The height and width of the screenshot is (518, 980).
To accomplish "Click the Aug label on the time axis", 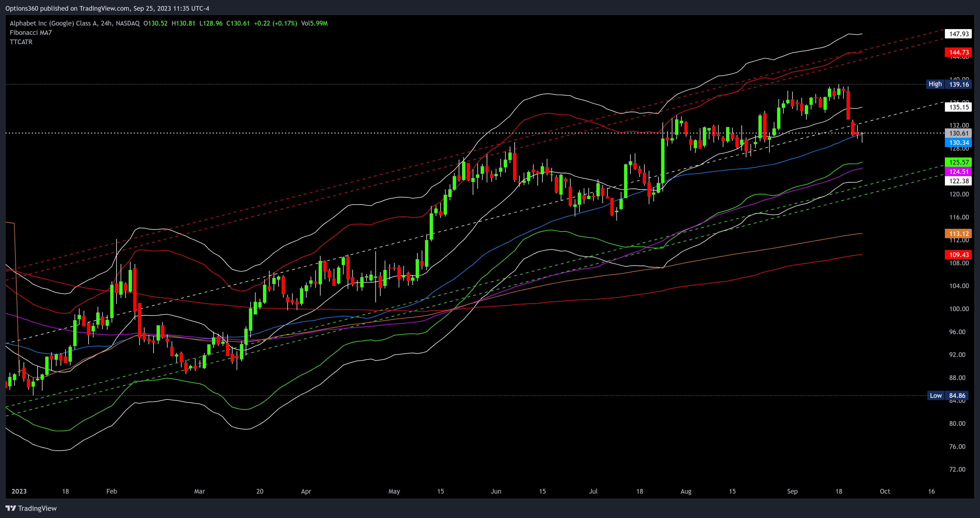I will pyautogui.click(x=686, y=491).
